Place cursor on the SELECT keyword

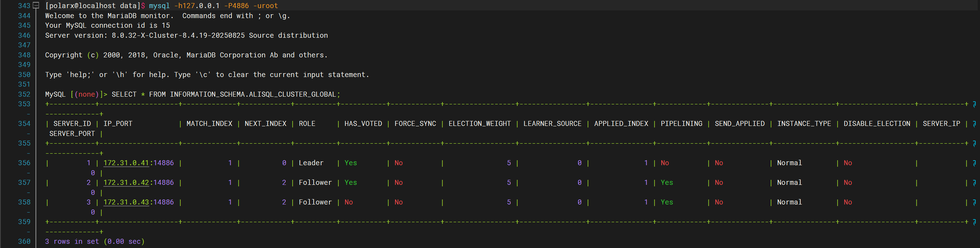pos(124,94)
